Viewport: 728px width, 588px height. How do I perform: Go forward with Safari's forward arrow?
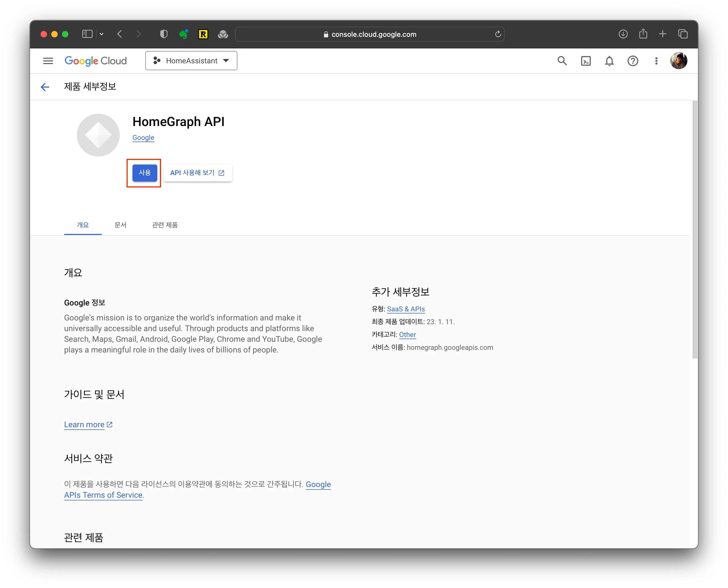coord(138,34)
